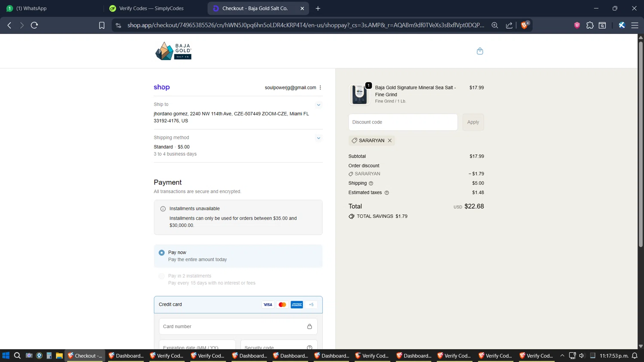Click the Shipping info help icon
644x362 pixels.
click(x=371, y=183)
